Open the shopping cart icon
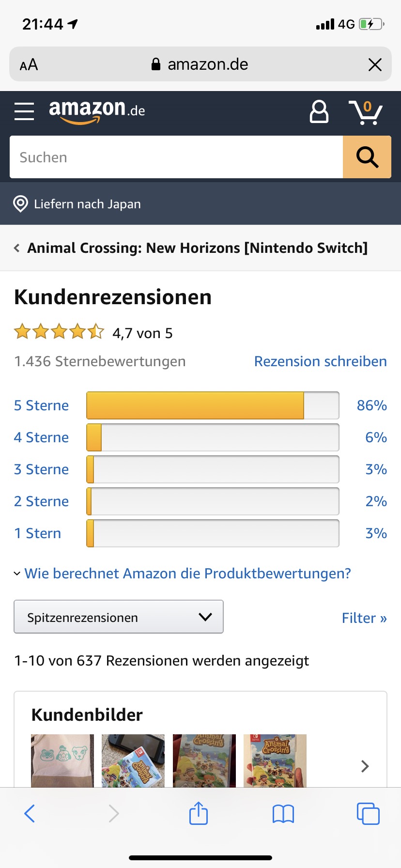This screenshot has width=401, height=868. (x=366, y=112)
